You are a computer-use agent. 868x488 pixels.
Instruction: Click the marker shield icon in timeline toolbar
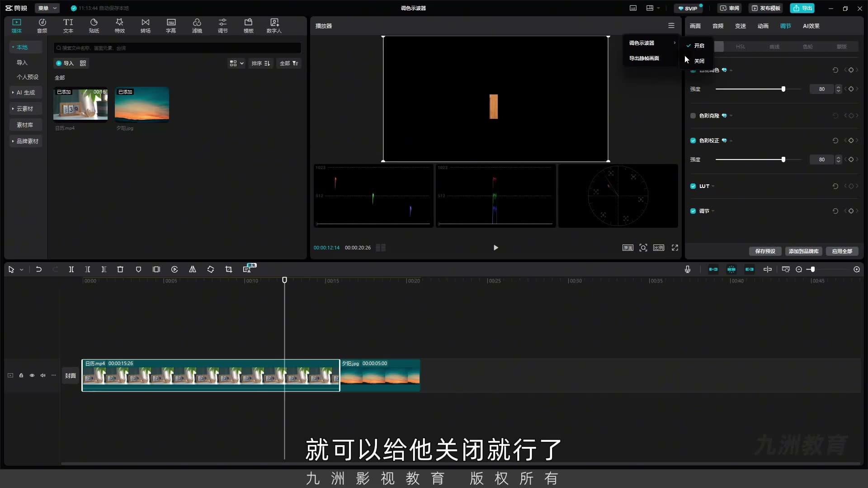click(x=138, y=269)
